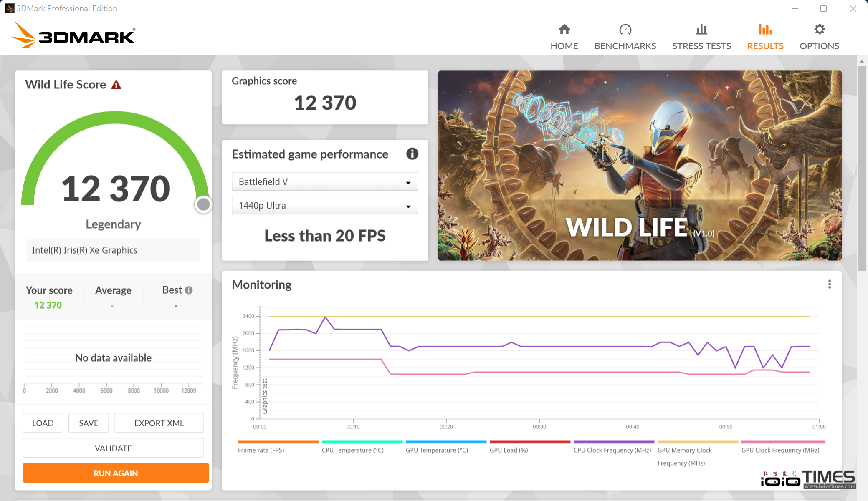Click the gray score gauge knob
Screen dimensions: 868x501
pyautogui.click(x=203, y=204)
